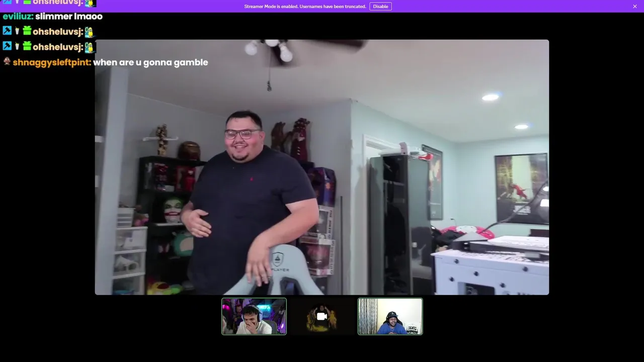Click the Disable button in streamer mode banner
Screen dimensions: 644x362
coord(380,7)
